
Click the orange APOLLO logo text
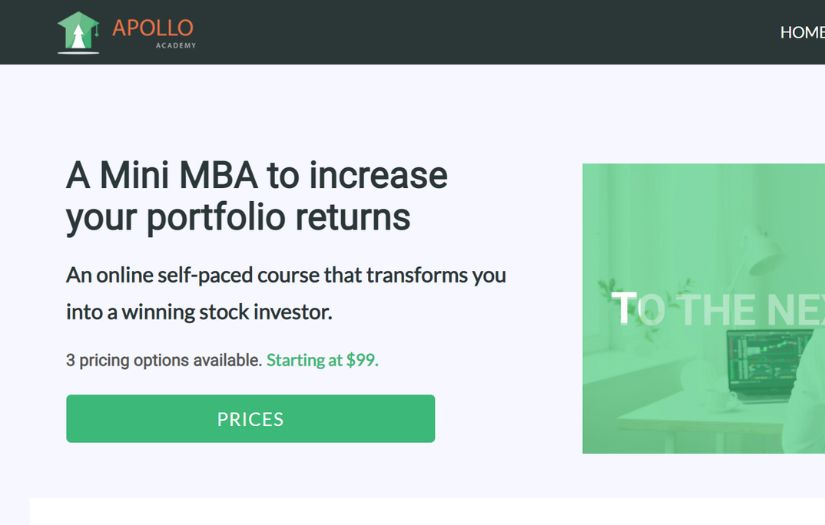[152, 28]
